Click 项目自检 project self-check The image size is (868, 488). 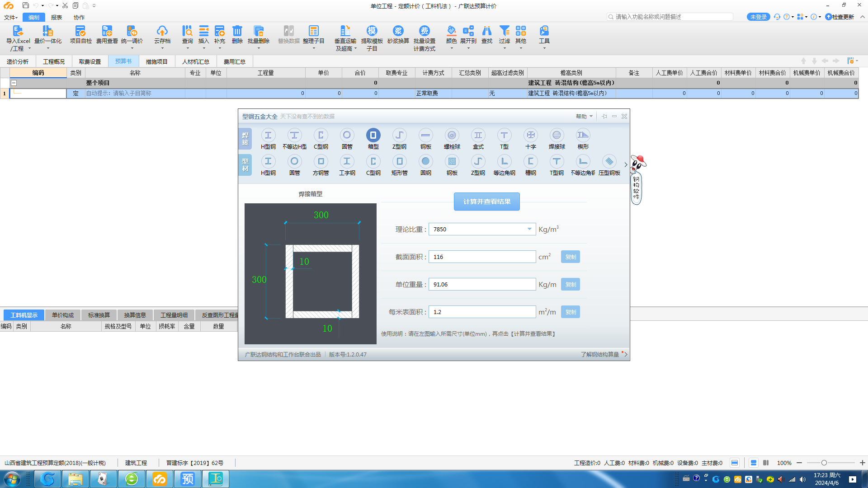click(x=80, y=35)
